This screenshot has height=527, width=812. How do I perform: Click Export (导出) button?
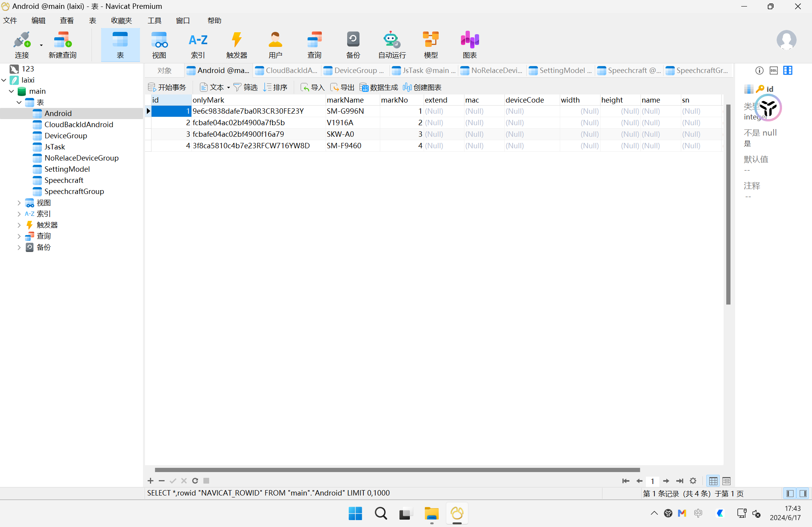tap(342, 88)
